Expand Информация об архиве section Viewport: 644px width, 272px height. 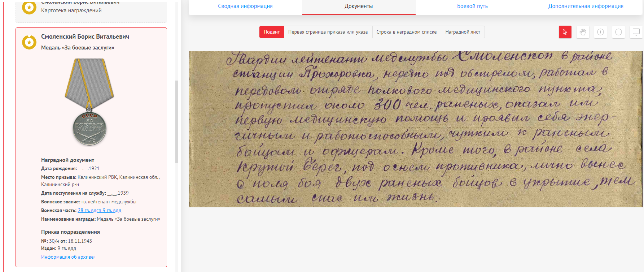click(x=69, y=257)
